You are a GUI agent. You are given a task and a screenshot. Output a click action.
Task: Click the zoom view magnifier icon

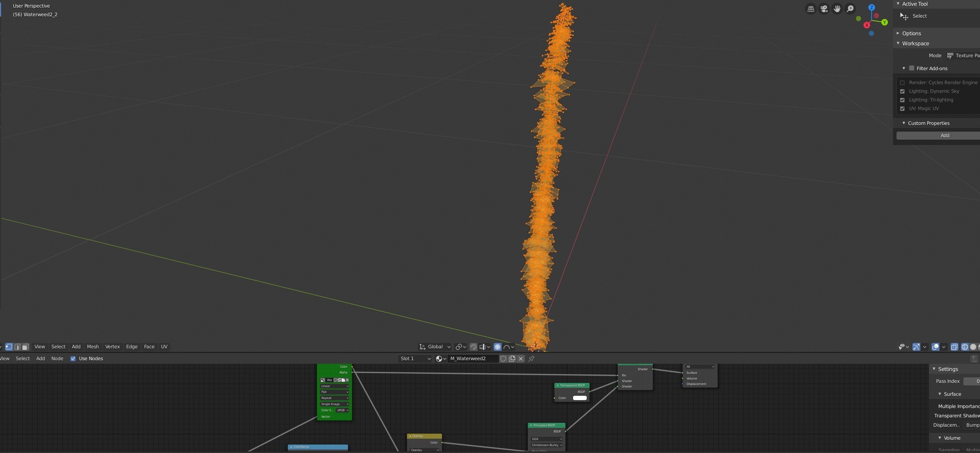pyautogui.click(x=850, y=9)
